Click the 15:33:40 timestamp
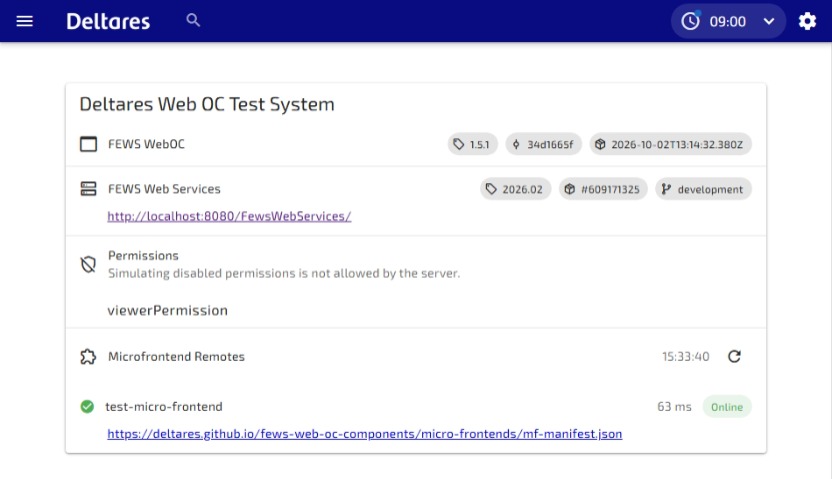Image resolution: width=832 pixels, height=479 pixels. point(686,356)
